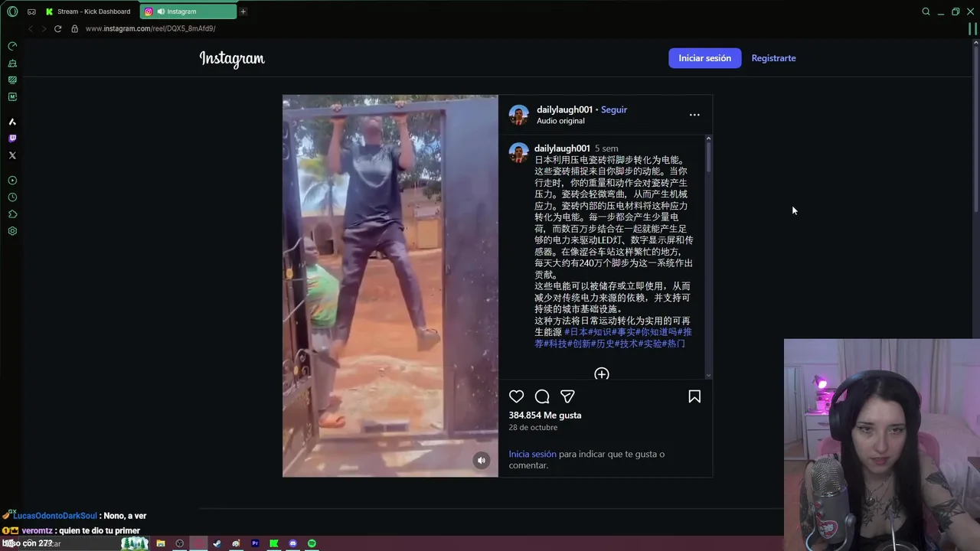Open the player icon in the sidebar

click(12, 181)
